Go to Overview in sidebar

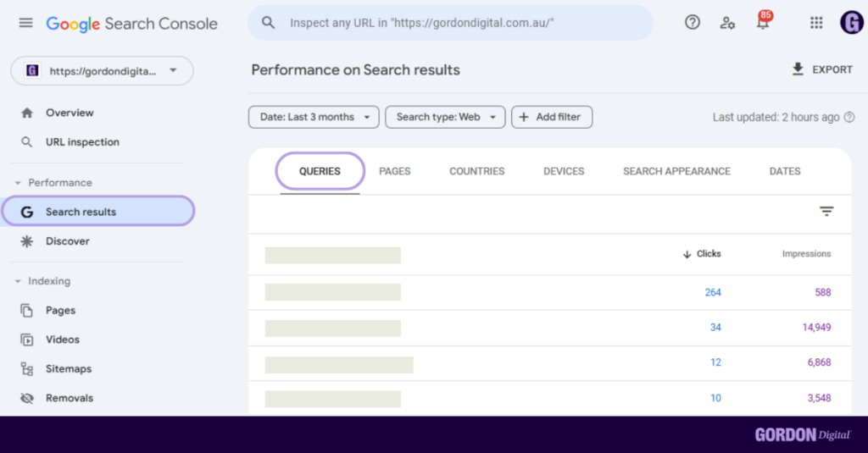pyautogui.click(x=70, y=113)
